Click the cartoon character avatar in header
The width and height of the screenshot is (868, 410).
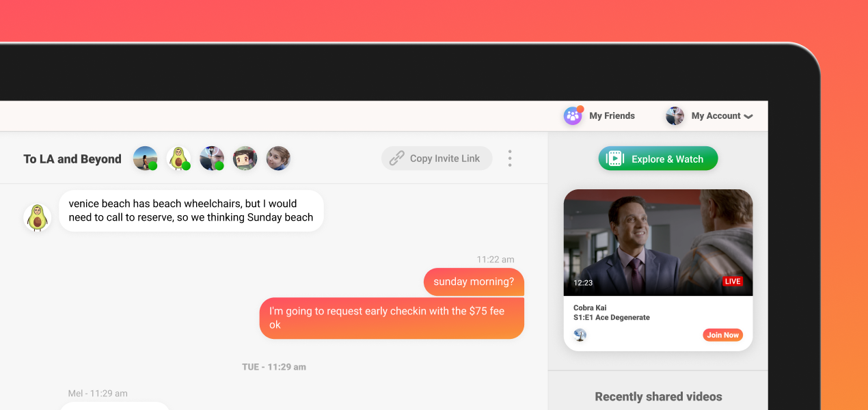245,159
